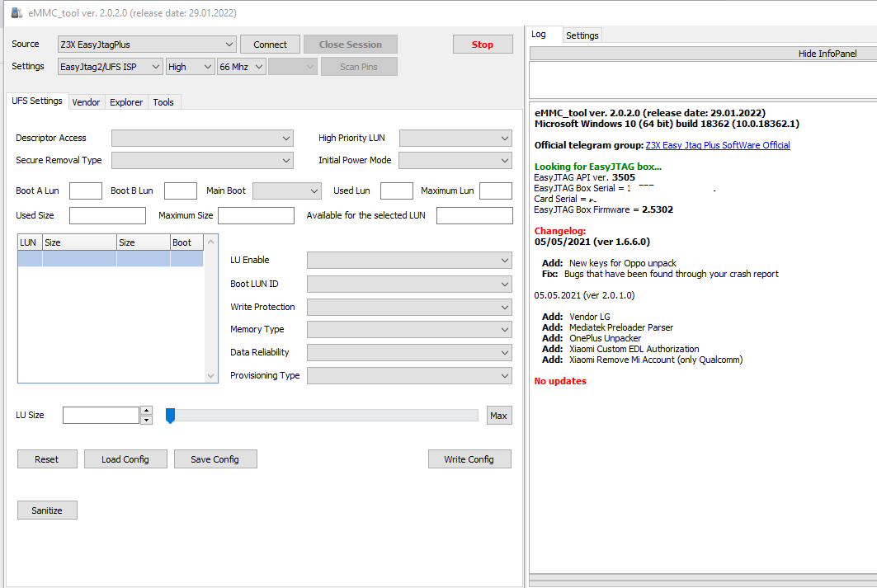Open the Secure Removal Type dropdown
877x588 pixels.
click(x=202, y=161)
